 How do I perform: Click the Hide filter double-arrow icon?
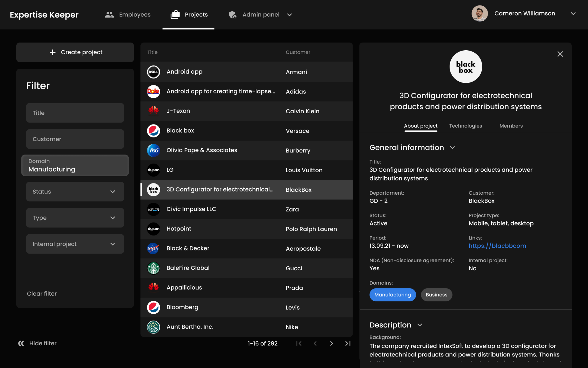(21, 343)
